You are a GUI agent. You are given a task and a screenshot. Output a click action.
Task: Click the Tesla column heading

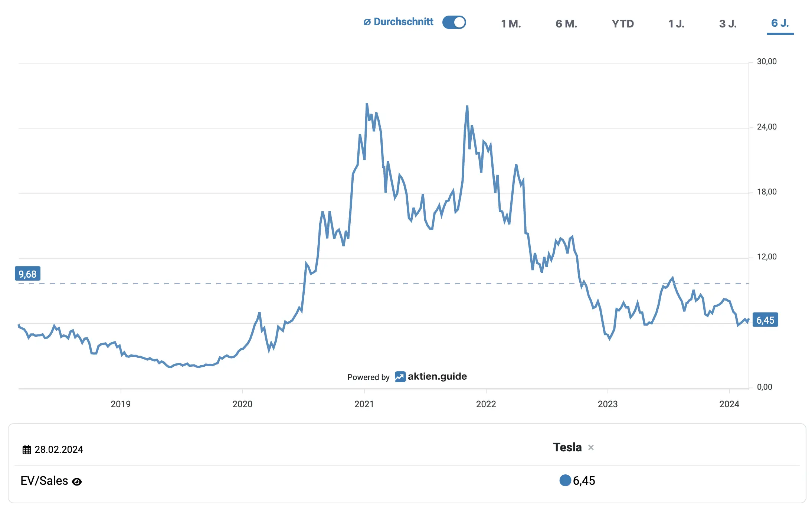(567, 447)
